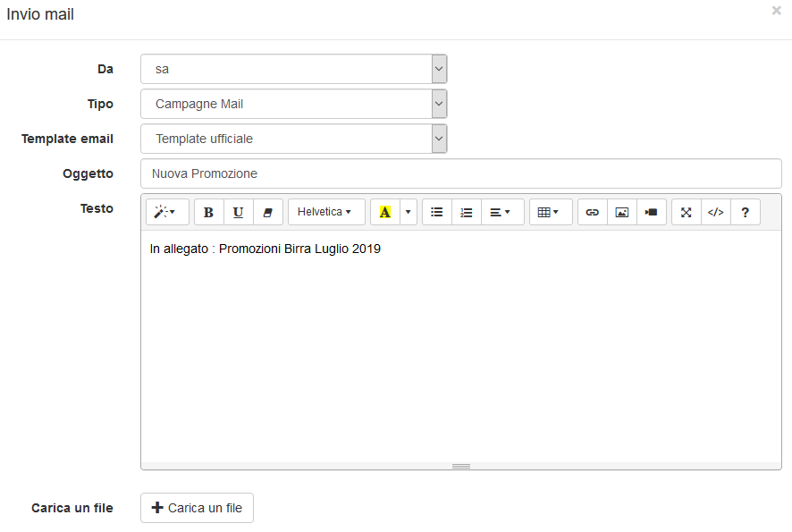Open the magic wand Style menu
792x532 pixels.
(x=167, y=212)
